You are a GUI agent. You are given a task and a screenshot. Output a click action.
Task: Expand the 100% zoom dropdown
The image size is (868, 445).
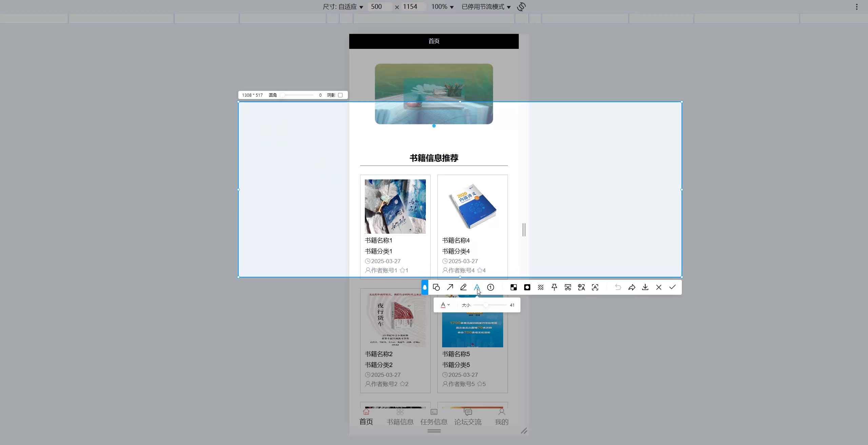coord(442,7)
